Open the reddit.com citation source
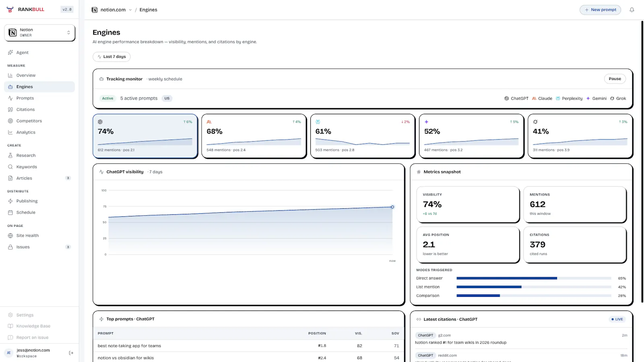 [x=447, y=355]
